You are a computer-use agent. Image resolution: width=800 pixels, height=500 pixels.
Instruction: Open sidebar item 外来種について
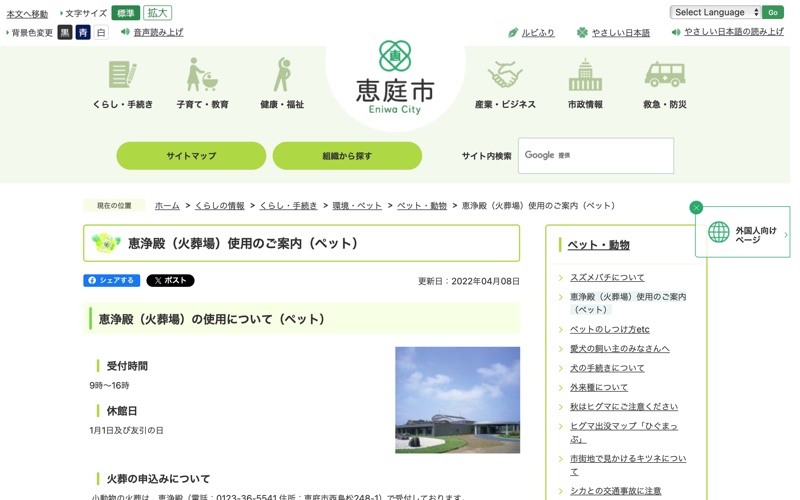pos(599,388)
